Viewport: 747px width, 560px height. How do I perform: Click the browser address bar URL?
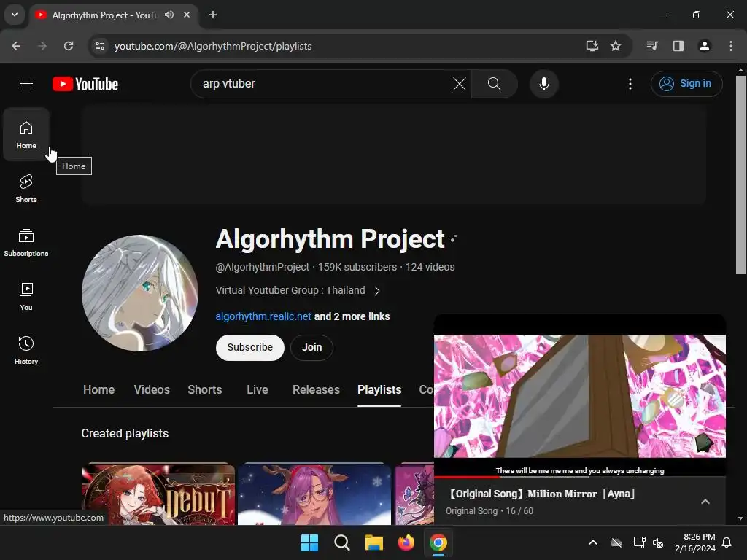213,46
